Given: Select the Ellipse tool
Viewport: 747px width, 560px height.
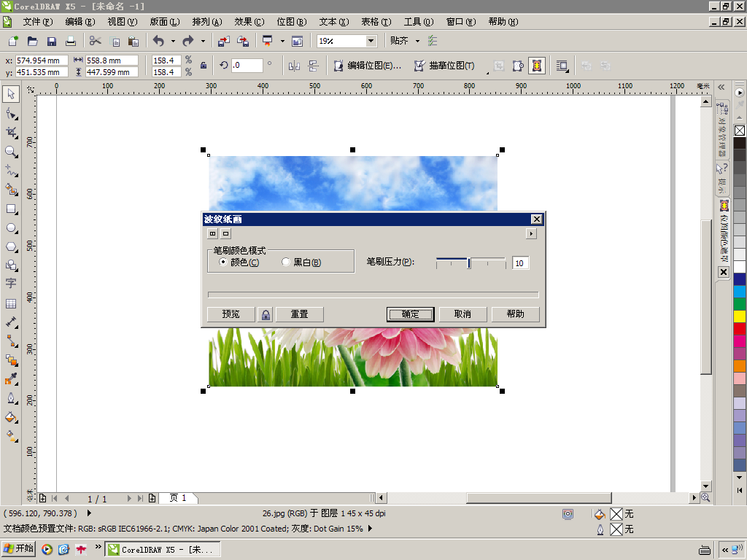Looking at the screenshot, I should point(11,228).
